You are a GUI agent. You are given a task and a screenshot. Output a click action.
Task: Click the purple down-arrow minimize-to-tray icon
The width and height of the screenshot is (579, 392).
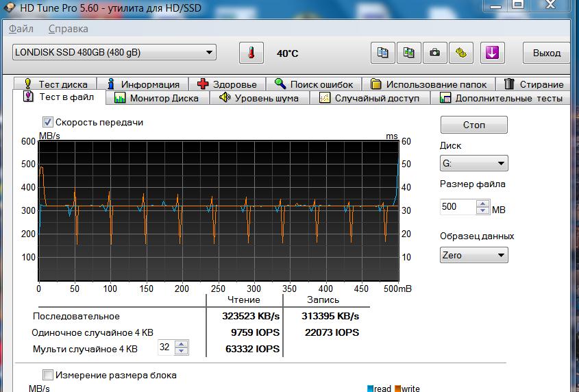click(492, 53)
